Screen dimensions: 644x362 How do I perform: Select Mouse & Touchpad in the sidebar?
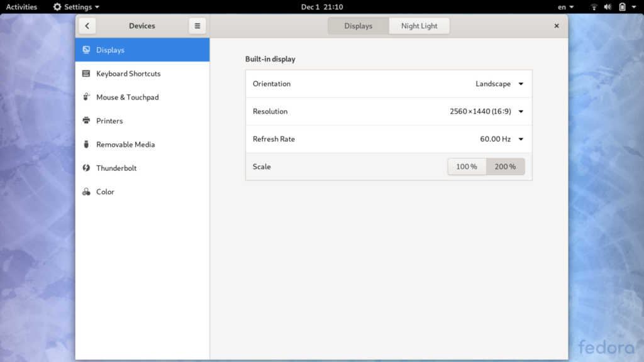point(142,97)
